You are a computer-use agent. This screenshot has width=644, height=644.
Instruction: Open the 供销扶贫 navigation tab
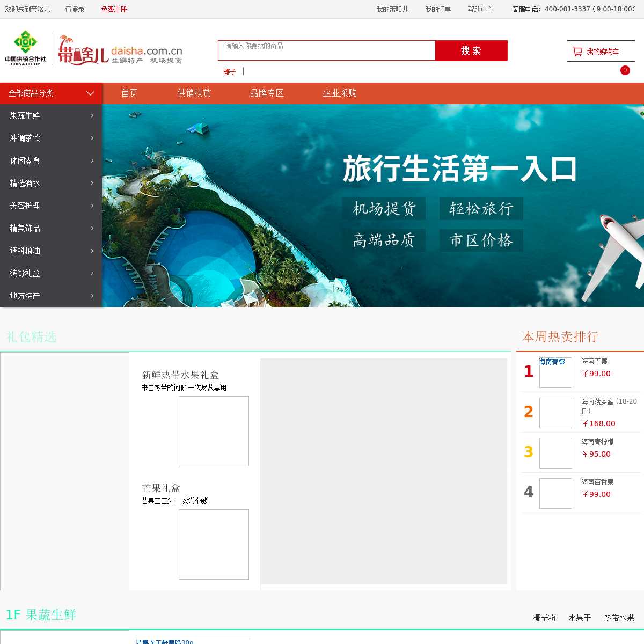click(x=194, y=93)
